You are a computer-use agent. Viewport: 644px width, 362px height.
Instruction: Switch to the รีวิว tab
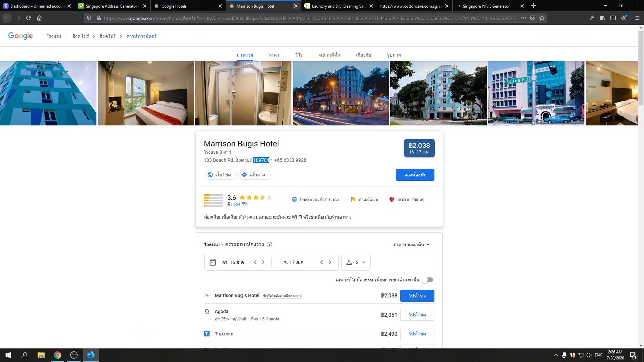point(299,55)
